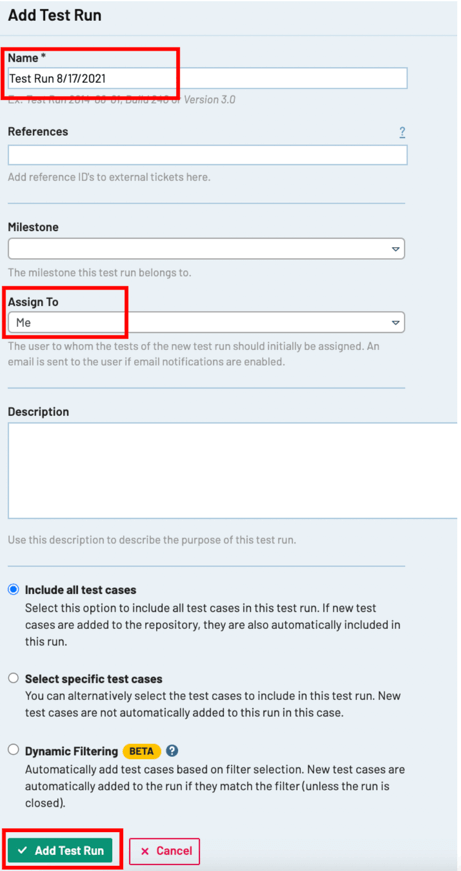
Task: Click the X icon on the Cancel button
Action: pyautogui.click(x=145, y=851)
